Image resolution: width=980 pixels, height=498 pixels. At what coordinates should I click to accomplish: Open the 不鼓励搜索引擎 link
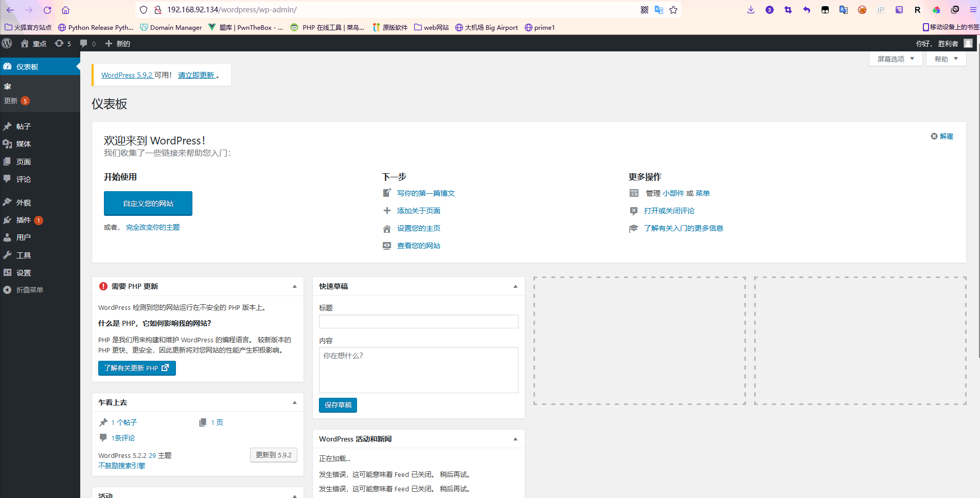122,466
